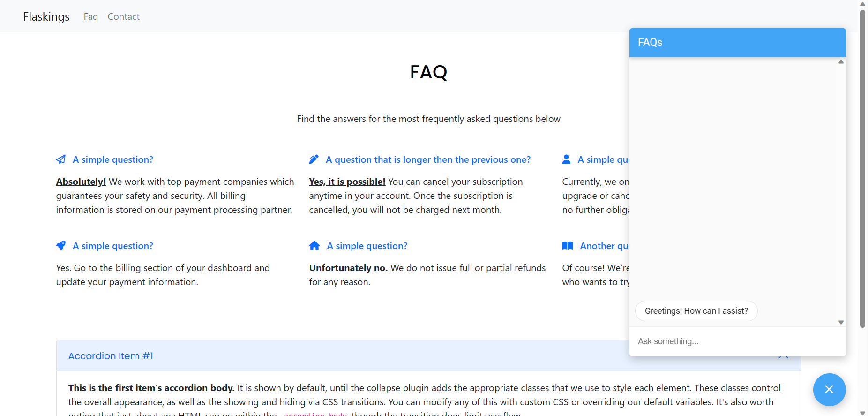Click the "Greetings! How can I assist?" message bubble

click(x=696, y=311)
